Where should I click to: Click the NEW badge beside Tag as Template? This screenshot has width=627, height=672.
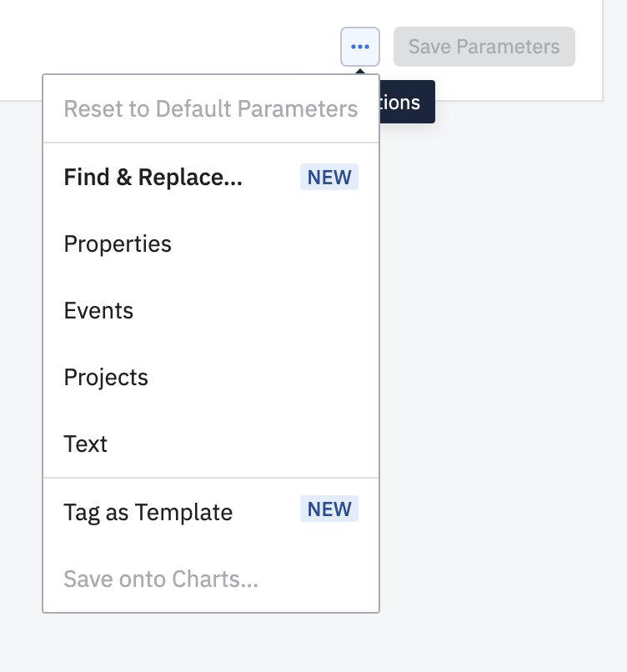329,509
